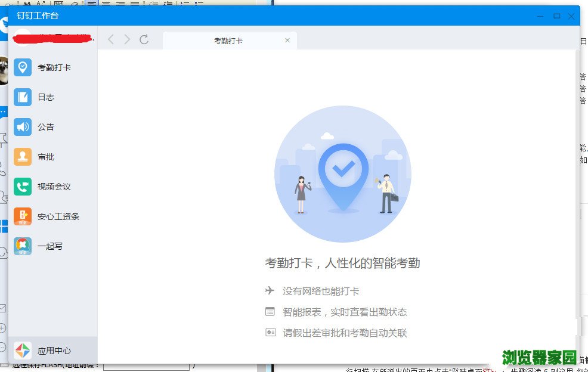Switch to the 考勤打卡 tab

pyautogui.click(x=230, y=40)
